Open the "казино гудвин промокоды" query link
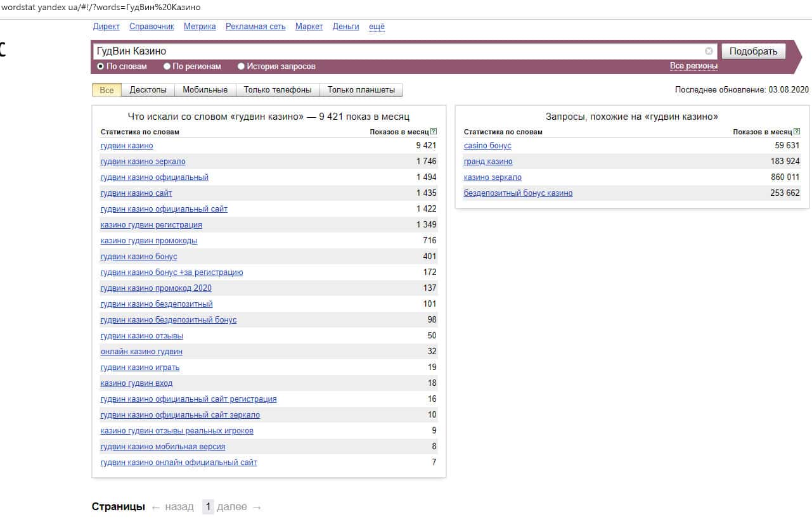812x524 pixels. click(148, 241)
